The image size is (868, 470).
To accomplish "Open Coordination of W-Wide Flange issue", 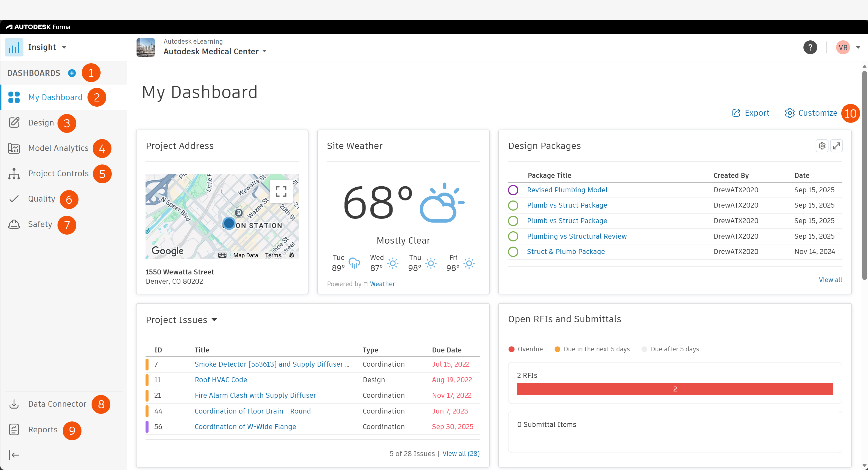I will tap(245, 427).
